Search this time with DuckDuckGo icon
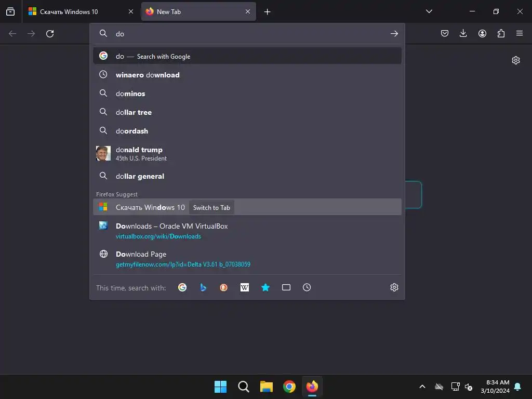The image size is (532, 399). click(223, 287)
